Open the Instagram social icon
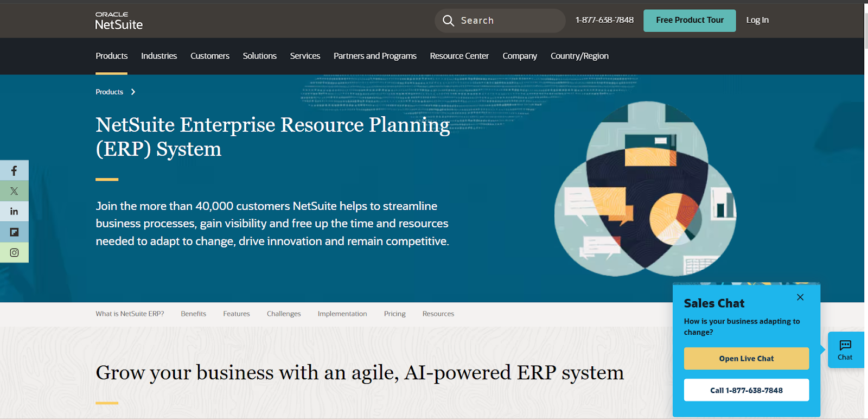Image resolution: width=868 pixels, height=420 pixels. (14, 253)
